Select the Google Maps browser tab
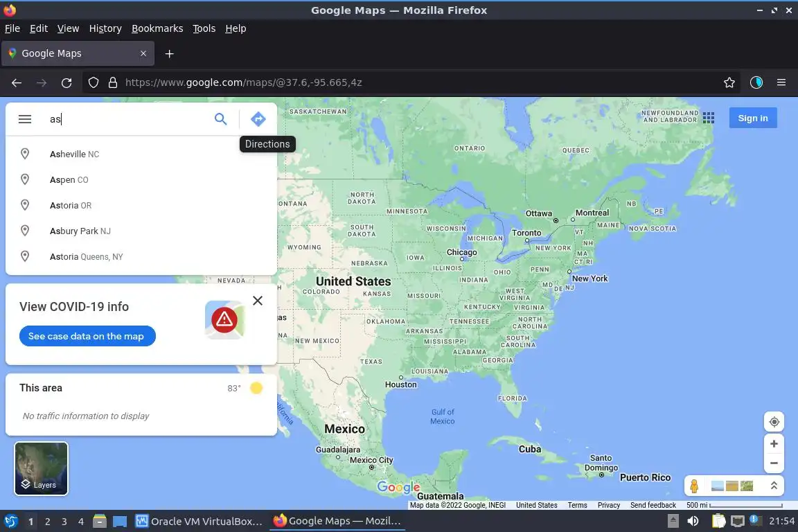This screenshot has height=532, width=798. pos(78,53)
